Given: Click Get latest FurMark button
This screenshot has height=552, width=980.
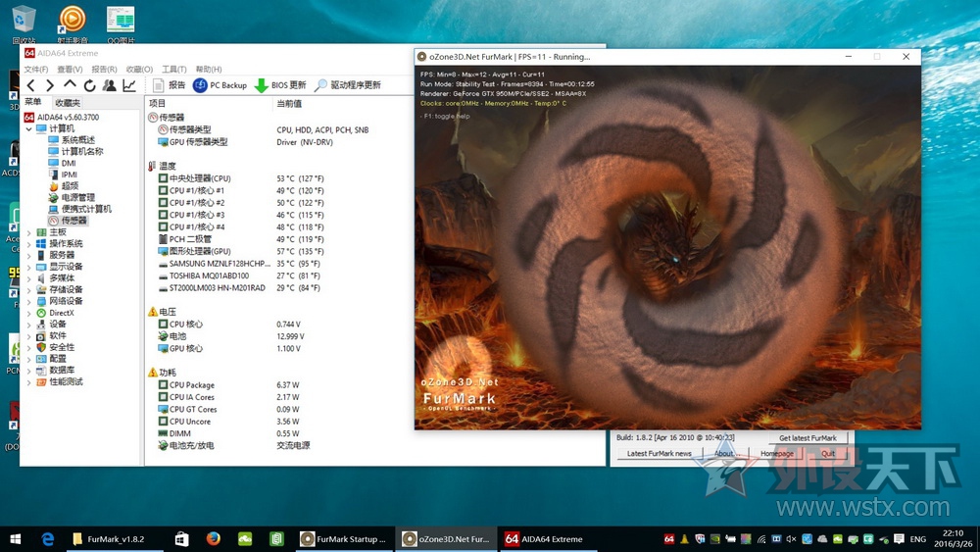Looking at the screenshot, I should tap(808, 438).
